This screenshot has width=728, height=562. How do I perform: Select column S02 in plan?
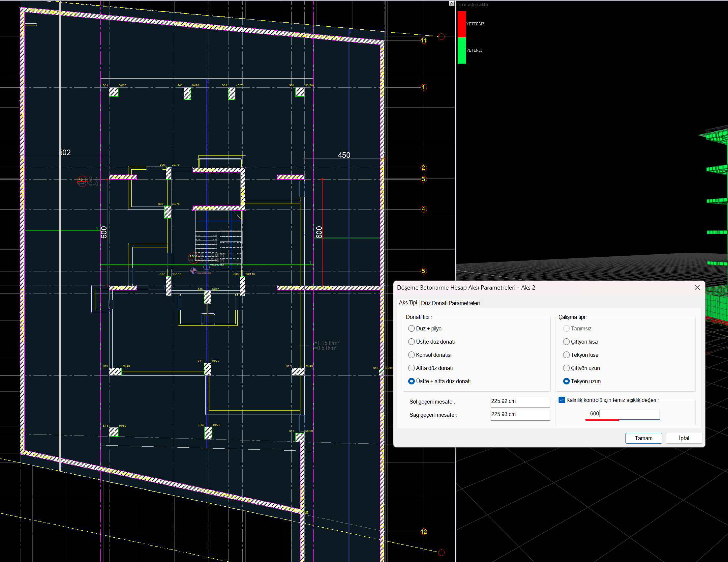187,93
